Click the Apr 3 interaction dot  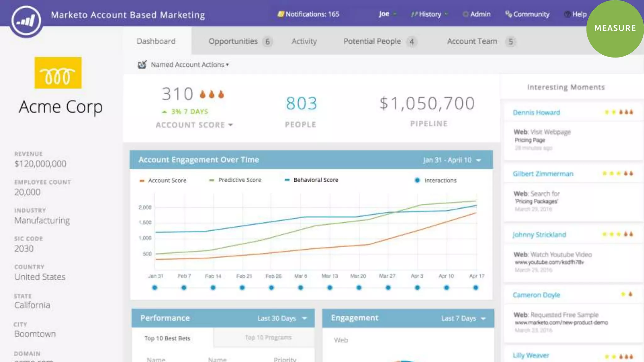(x=417, y=288)
